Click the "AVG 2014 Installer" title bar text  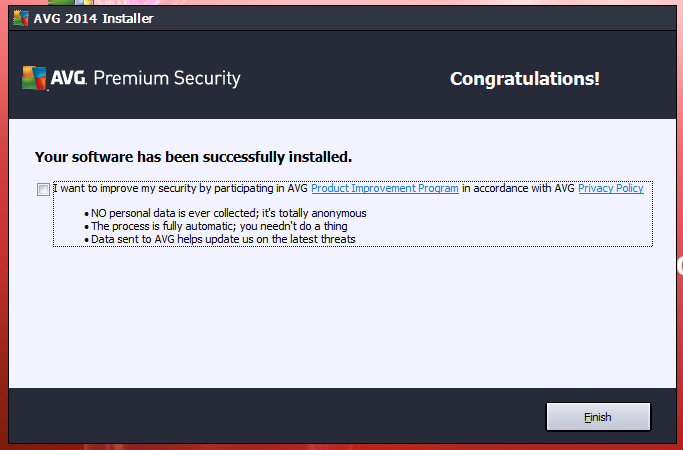click(94, 18)
